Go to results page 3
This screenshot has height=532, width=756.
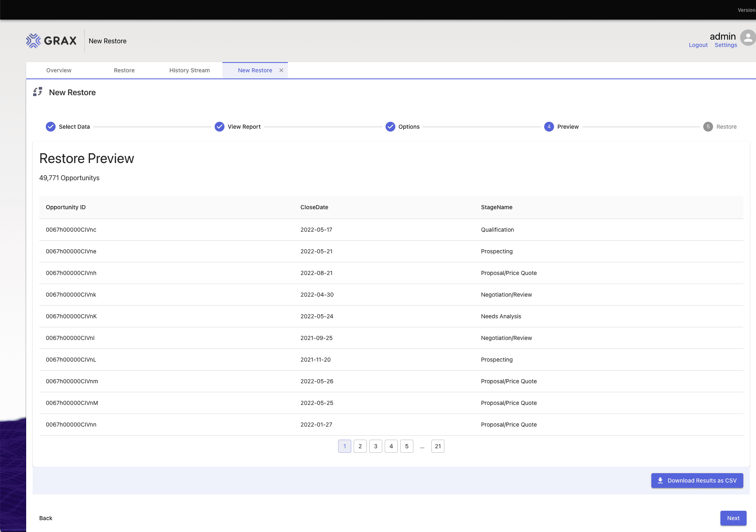[x=376, y=446]
